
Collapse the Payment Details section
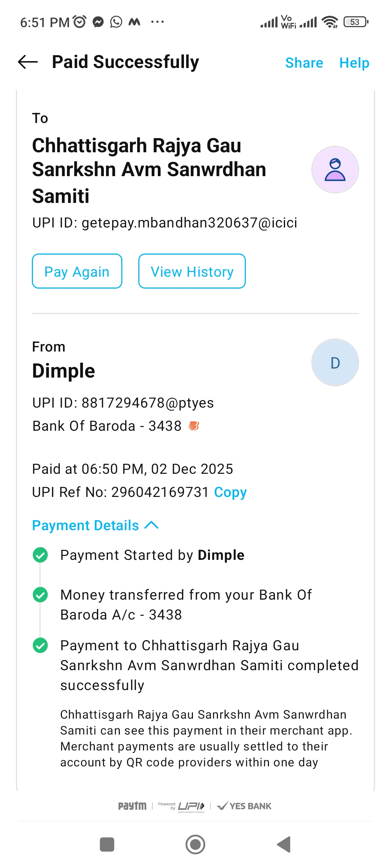[86, 526]
